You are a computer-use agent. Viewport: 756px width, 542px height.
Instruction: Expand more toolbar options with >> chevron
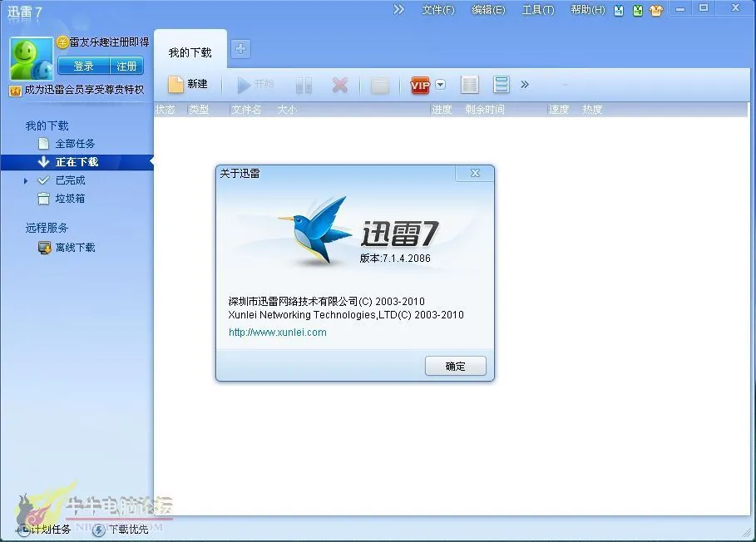[525, 84]
